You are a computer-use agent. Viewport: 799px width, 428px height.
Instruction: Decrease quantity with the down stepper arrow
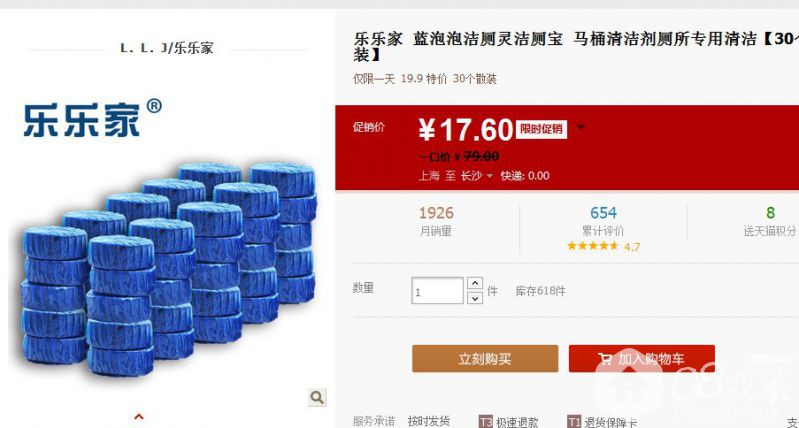coord(475,298)
